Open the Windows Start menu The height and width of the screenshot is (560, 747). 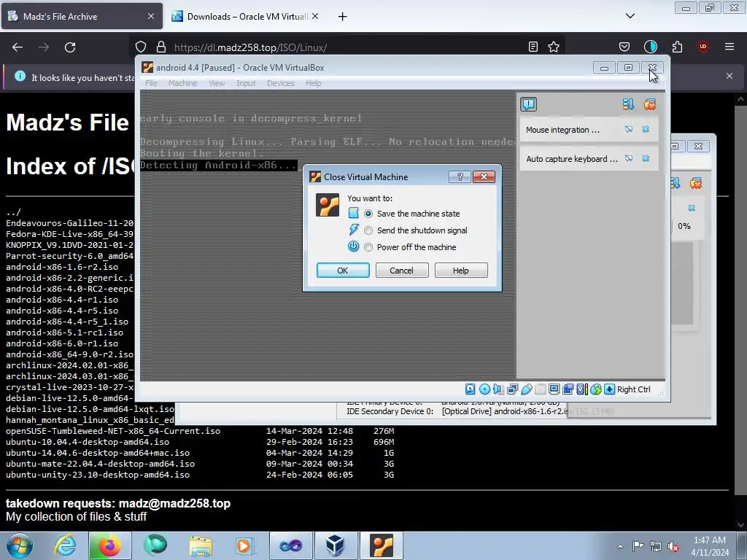click(20, 545)
